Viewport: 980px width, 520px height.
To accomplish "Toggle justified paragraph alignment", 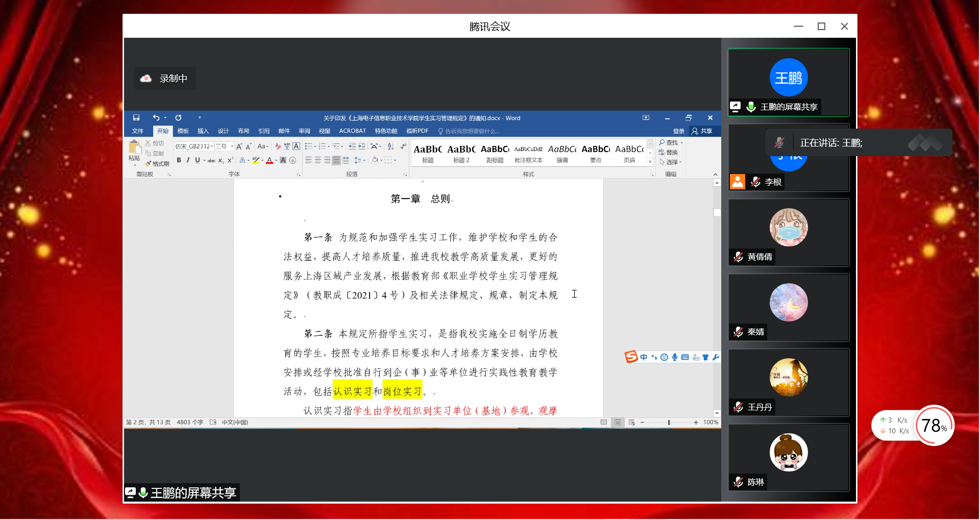I will click(x=336, y=160).
